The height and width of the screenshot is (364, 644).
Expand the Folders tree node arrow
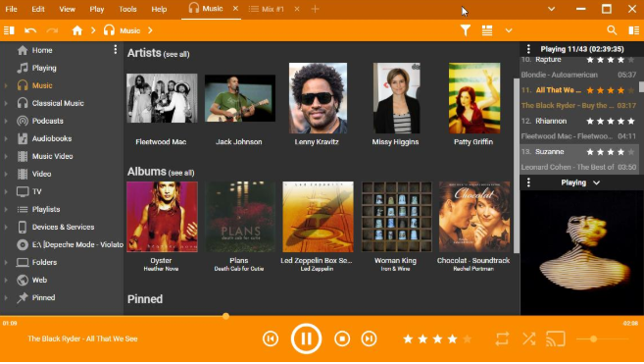(x=6, y=262)
